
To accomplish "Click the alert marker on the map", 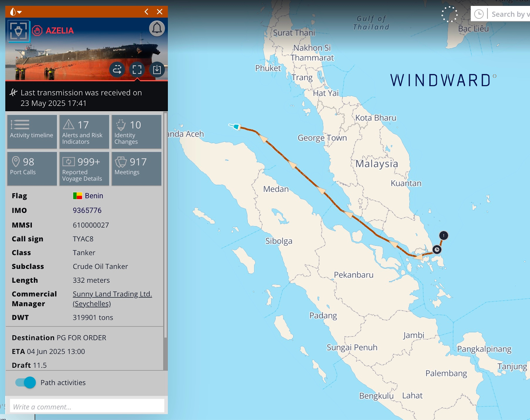I will coord(444,235).
